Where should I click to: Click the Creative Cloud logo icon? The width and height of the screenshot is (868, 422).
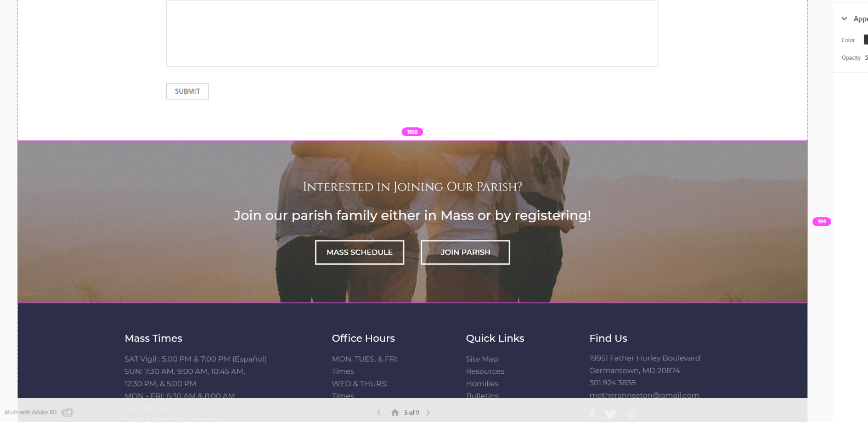[x=67, y=412]
